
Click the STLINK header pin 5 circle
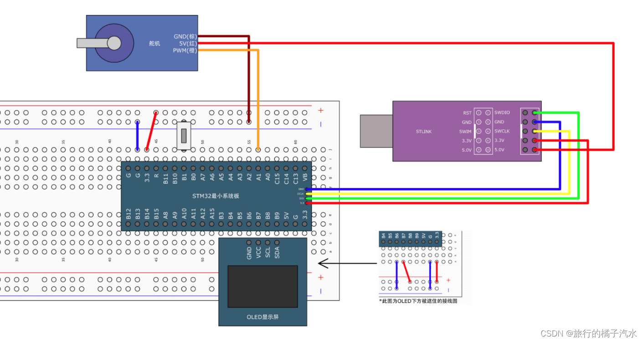click(x=479, y=131)
